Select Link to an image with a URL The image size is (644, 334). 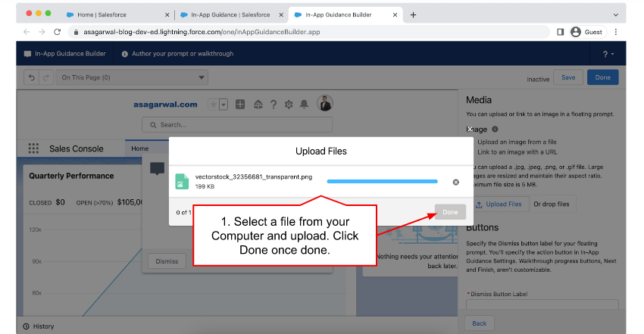(x=517, y=151)
